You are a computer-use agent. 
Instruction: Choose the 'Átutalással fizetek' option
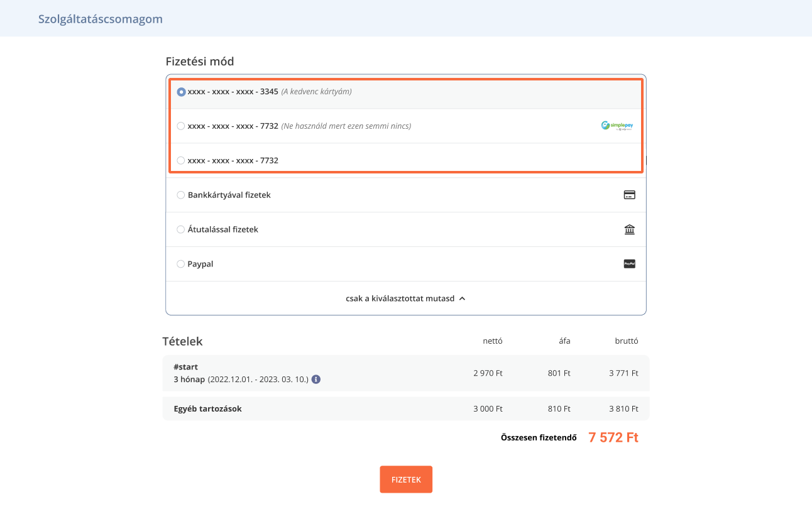(181, 230)
